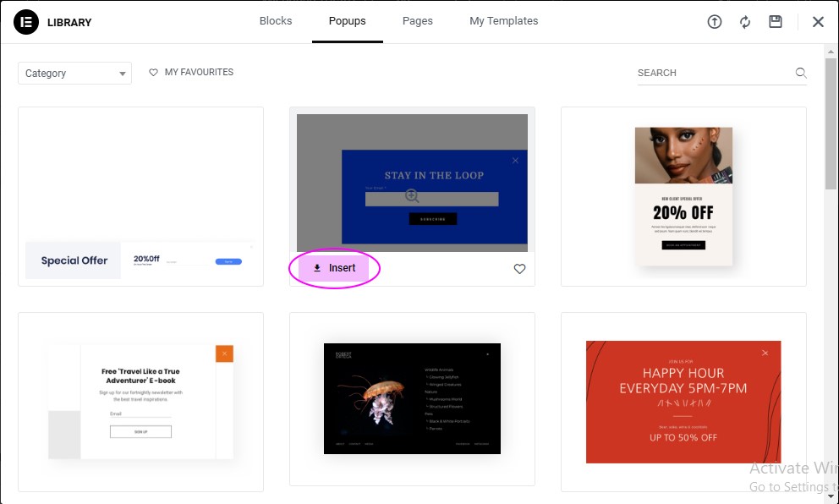Click the scrollbar up arrow

[x=831, y=52]
